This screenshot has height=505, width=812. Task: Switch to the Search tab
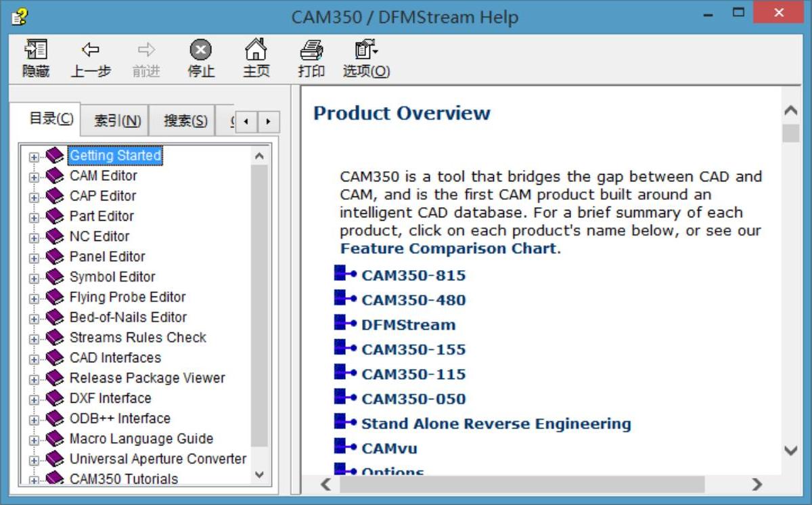point(185,120)
